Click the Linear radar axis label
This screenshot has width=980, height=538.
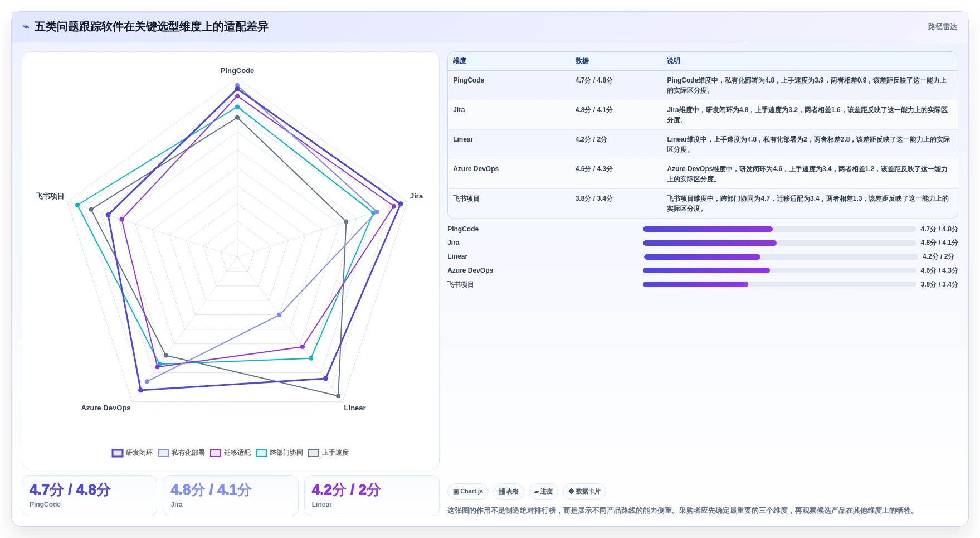355,408
